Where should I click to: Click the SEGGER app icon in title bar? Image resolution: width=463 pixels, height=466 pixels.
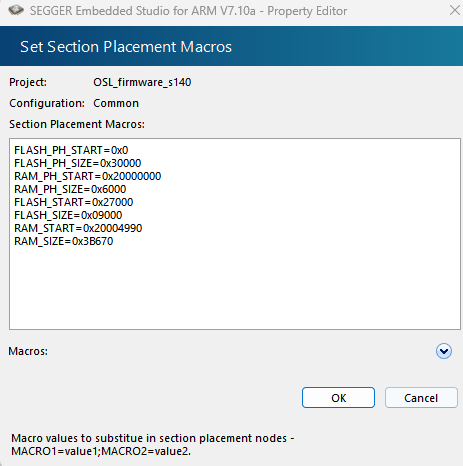16,10
